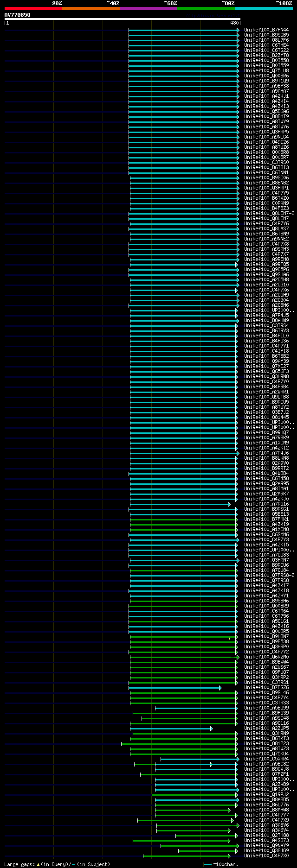Select the UniRef100_A8IMA1 label
Image resolution: width=297 pixels, height=868 pixels.
[266, 489]
